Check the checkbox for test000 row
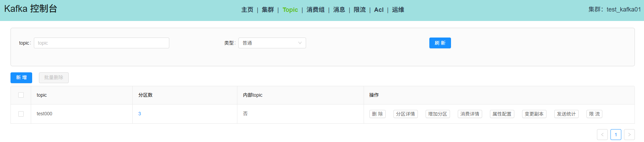This screenshot has width=644, height=142. coord(21,114)
